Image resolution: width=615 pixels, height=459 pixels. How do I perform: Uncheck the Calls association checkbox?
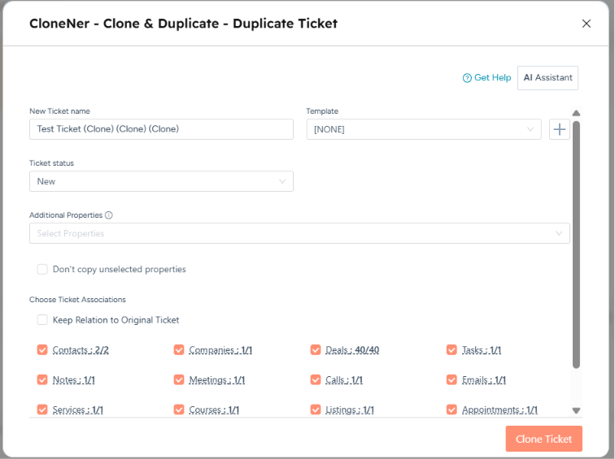coord(315,380)
